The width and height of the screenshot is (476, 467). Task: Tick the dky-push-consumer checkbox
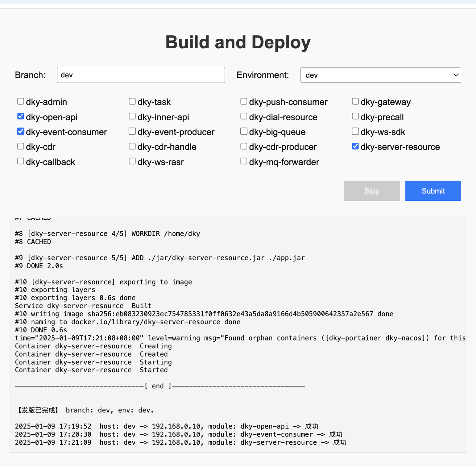coord(244,102)
